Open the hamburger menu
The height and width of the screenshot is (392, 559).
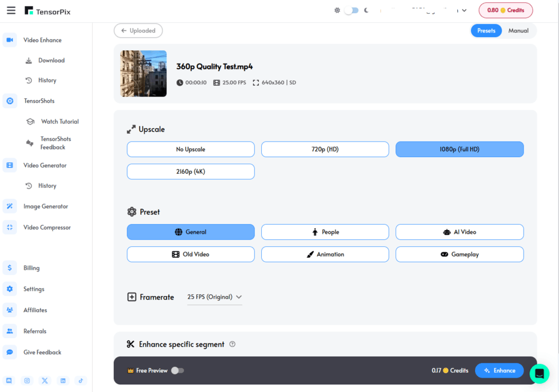(11, 10)
